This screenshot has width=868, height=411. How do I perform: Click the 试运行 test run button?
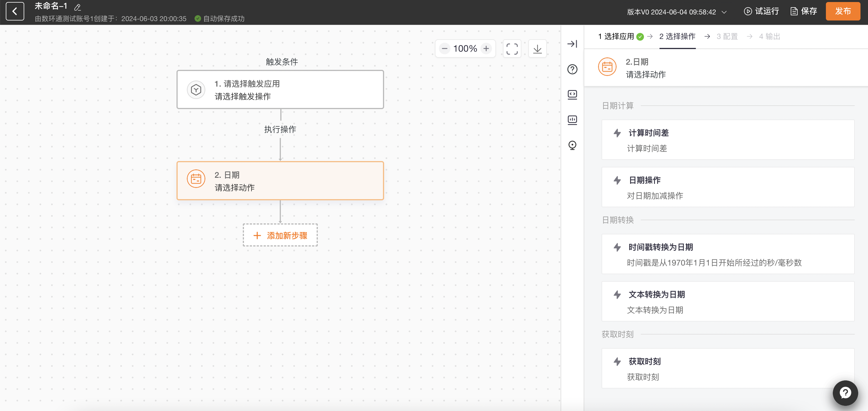pyautogui.click(x=761, y=12)
